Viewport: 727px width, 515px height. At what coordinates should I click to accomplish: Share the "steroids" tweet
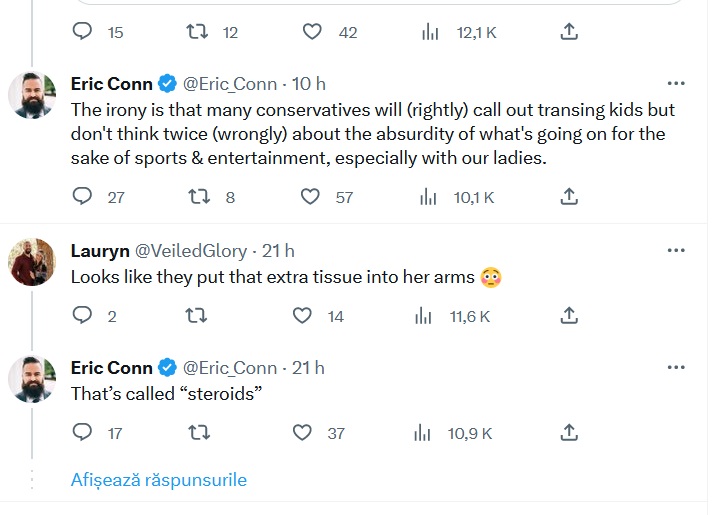tap(569, 432)
